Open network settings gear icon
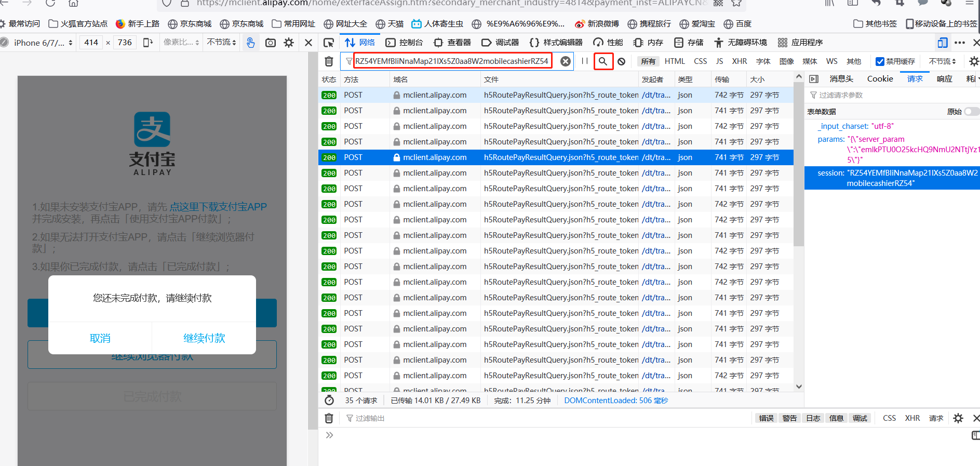The height and width of the screenshot is (466, 980). [974, 61]
